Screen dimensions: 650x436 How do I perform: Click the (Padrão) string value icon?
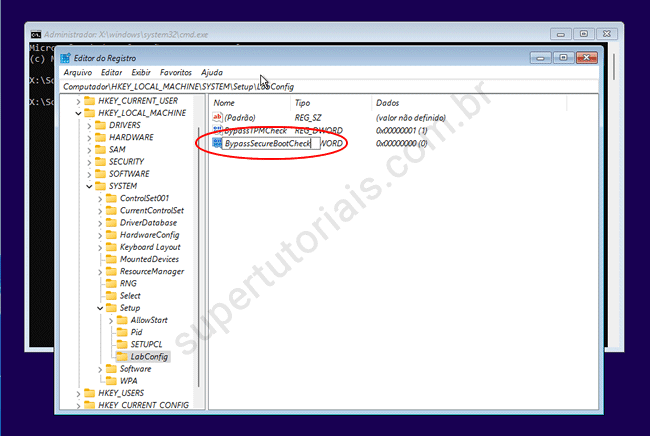point(217,118)
